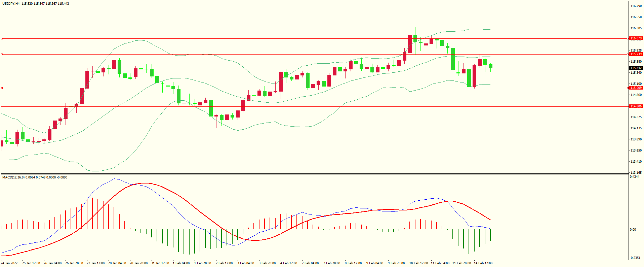The height and width of the screenshot is (267, 644).
Task: Click the black 115.442 current price tag
Action: 636,68
